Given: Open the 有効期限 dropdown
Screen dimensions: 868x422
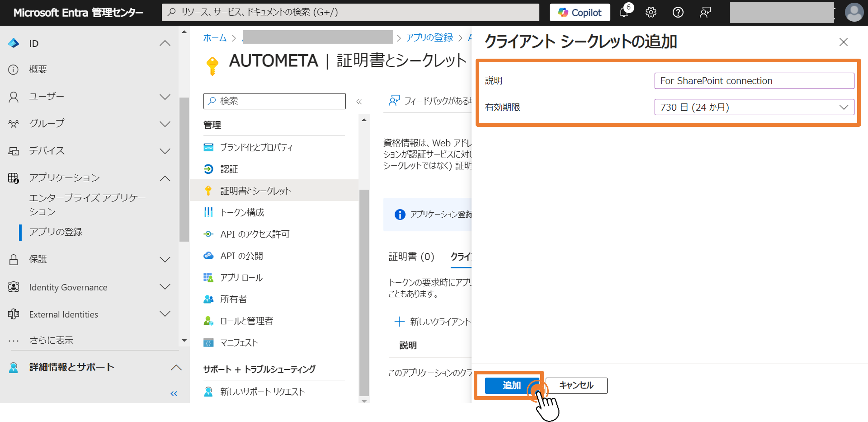Looking at the screenshot, I should coord(754,107).
